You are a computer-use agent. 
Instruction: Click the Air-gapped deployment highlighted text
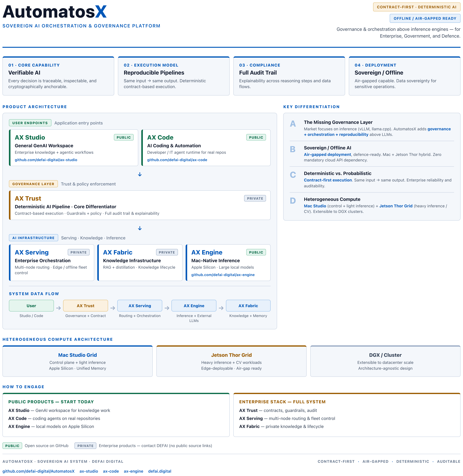(327, 155)
